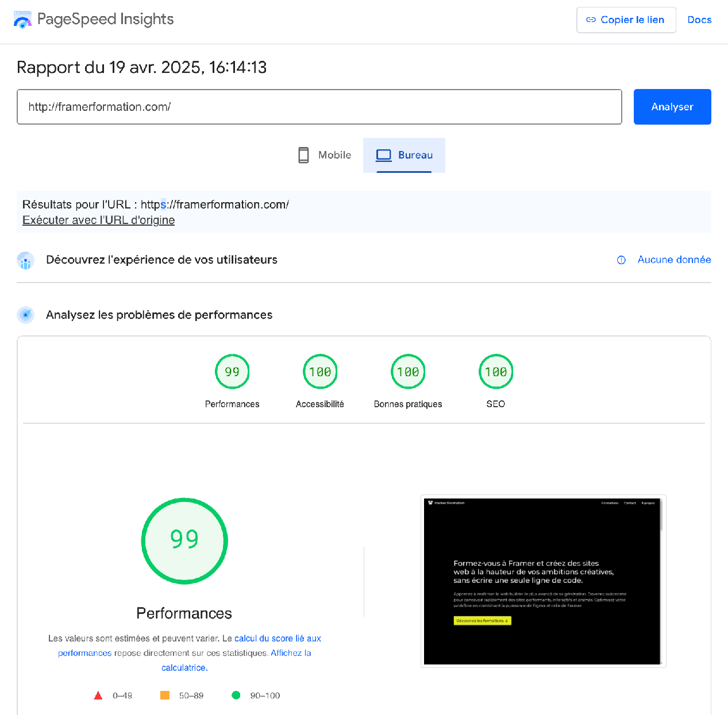
Task: Open the Docs link
Action: pyautogui.click(x=699, y=20)
